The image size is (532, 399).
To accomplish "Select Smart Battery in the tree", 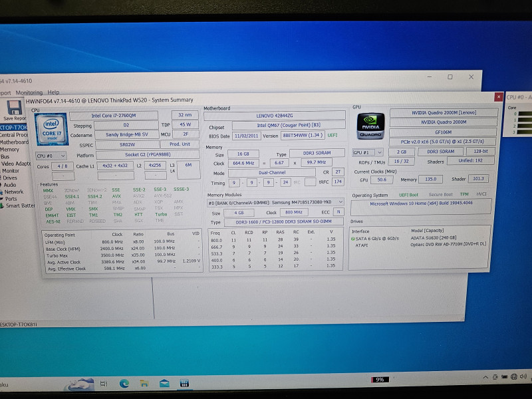I will click(20, 205).
